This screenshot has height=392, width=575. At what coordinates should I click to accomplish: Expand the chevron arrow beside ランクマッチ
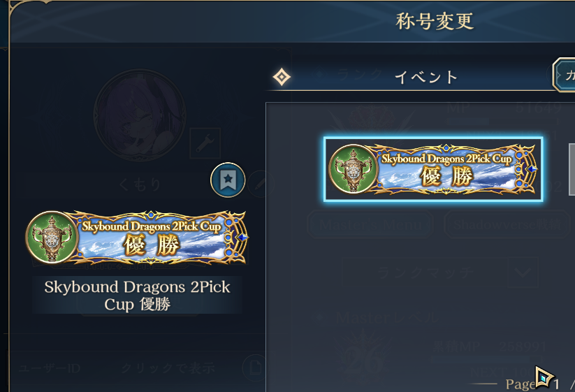click(522, 272)
